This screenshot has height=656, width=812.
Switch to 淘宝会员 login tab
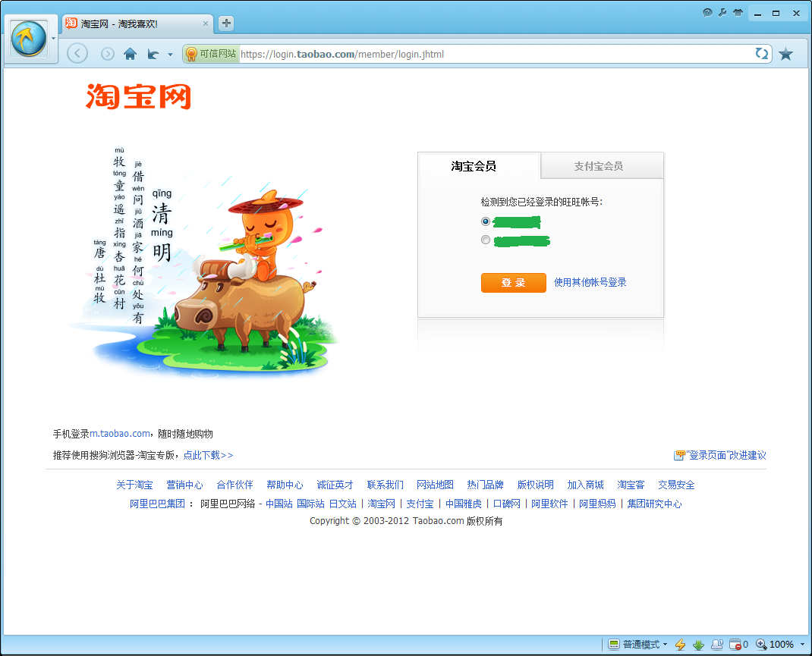tap(479, 165)
